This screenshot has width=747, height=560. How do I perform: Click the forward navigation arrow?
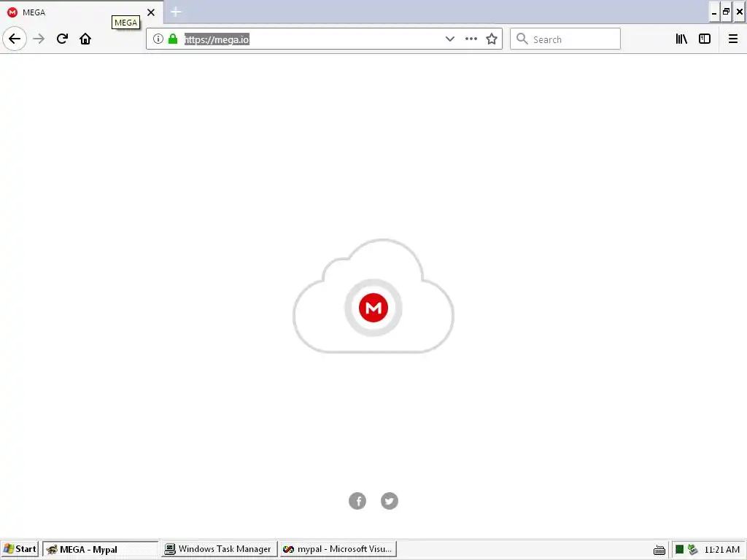tap(39, 39)
